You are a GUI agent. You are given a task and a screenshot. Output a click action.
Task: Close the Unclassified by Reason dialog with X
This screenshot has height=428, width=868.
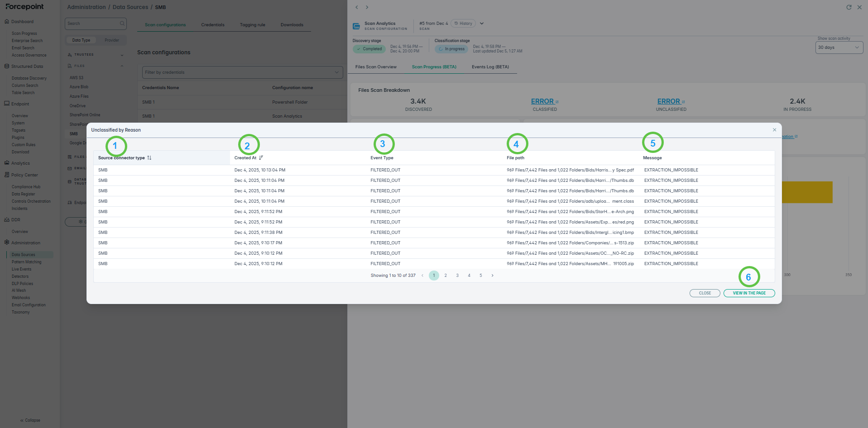774,130
